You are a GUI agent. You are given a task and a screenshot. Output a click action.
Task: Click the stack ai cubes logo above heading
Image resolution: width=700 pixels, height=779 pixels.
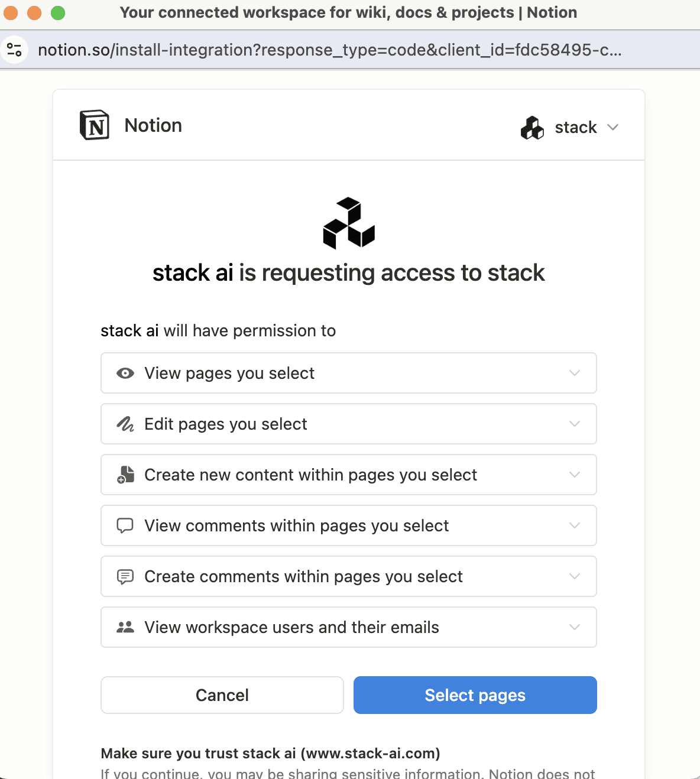click(x=349, y=223)
